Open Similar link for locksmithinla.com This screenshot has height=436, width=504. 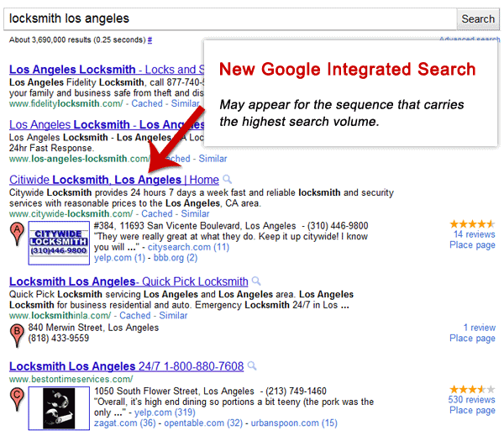coord(173,315)
